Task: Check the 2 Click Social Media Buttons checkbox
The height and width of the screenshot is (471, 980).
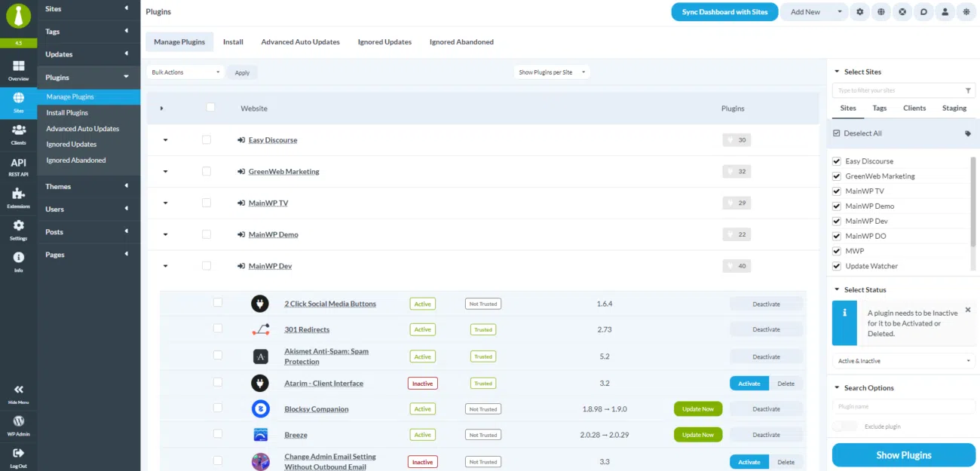Action: click(x=218, y=302)
